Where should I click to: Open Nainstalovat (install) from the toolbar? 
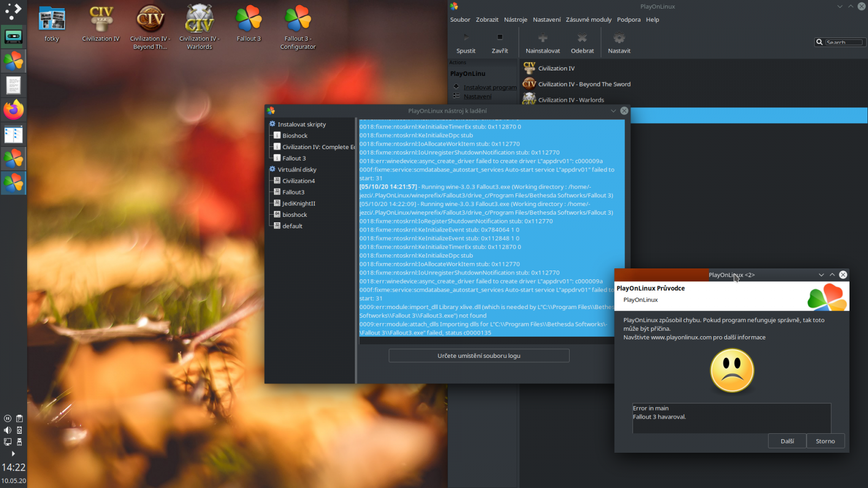[x=542, y=42]
